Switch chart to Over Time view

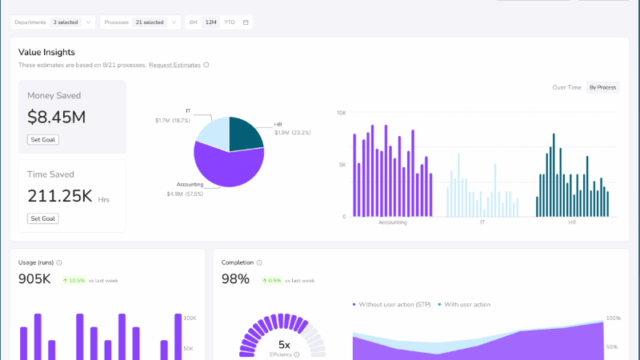[567, 87]
